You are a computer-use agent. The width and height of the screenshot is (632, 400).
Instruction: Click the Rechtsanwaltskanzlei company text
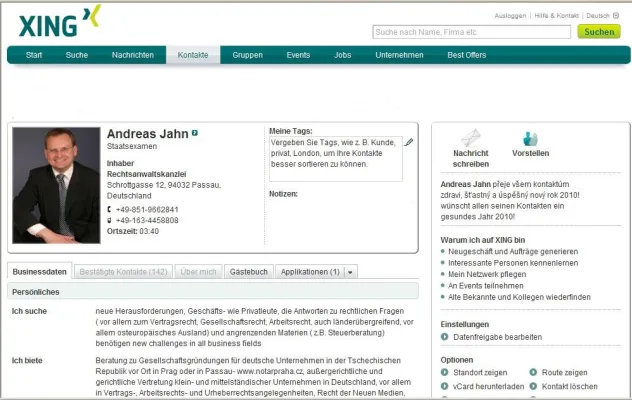click(146, 174)
